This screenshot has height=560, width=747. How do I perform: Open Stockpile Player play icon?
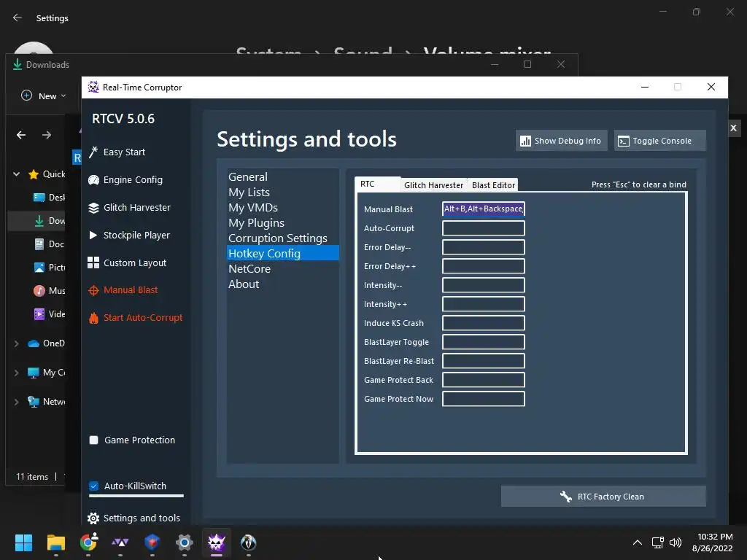(x=93, y=236)
